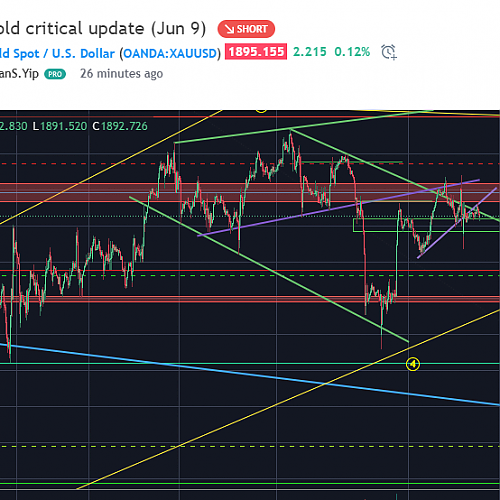Click the OANDA:XAUUSD ticker link
The width and height of the screenshot is (500, 500).
tap(170, 53)
